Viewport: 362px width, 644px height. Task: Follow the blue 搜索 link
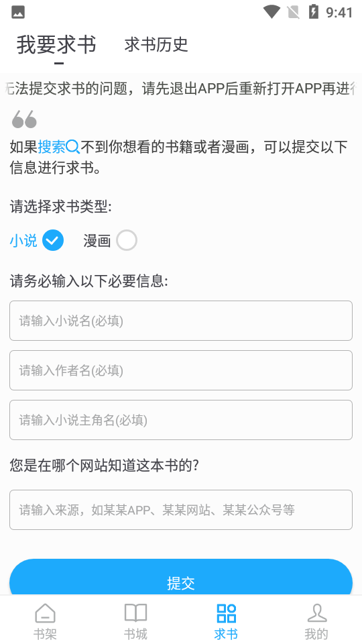pyautogui.click(x=52, y=147)
